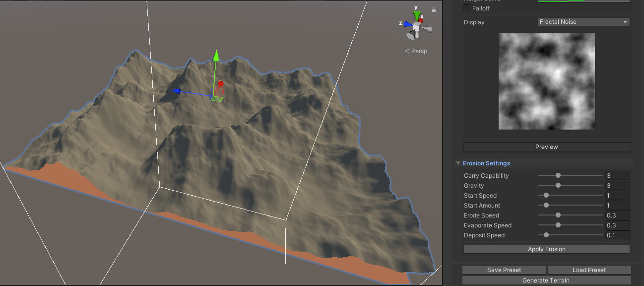Click the Gravity slider handle
Viewport: 644px width, 286px height.
point(558,185)
